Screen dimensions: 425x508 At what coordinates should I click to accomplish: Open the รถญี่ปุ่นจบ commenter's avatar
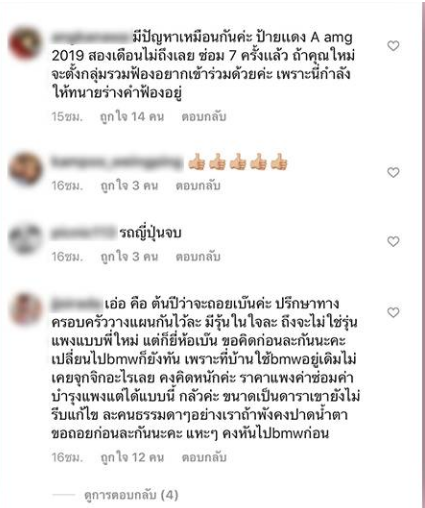tap(26, 239)
